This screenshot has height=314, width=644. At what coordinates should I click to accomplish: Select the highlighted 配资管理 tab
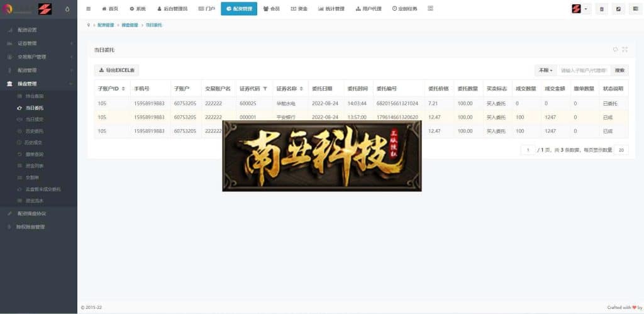(239, 9)
